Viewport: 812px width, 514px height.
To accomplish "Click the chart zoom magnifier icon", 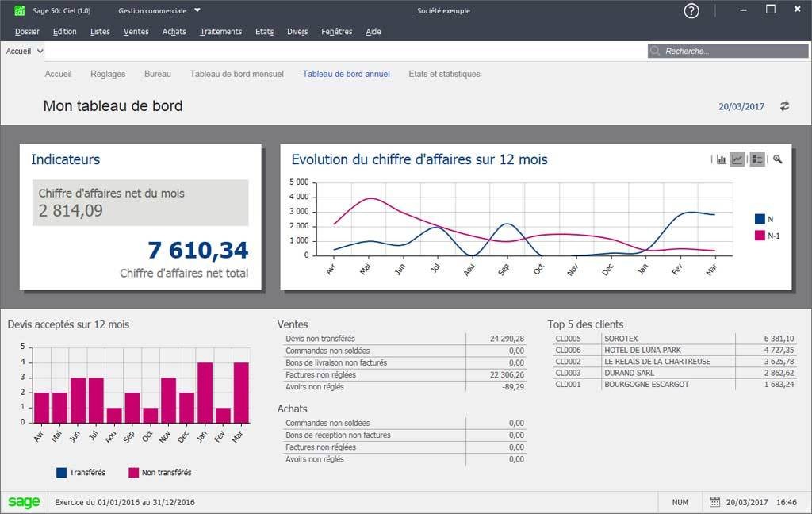I will point(778,159).
